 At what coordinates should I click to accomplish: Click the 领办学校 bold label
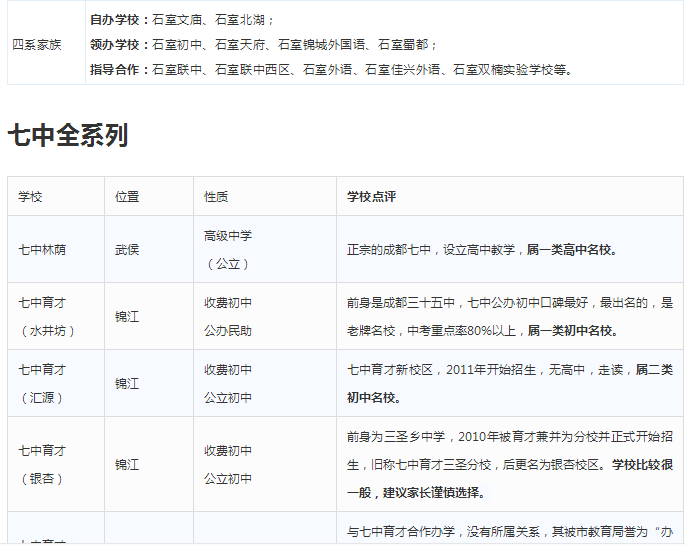tap(119, 45)
